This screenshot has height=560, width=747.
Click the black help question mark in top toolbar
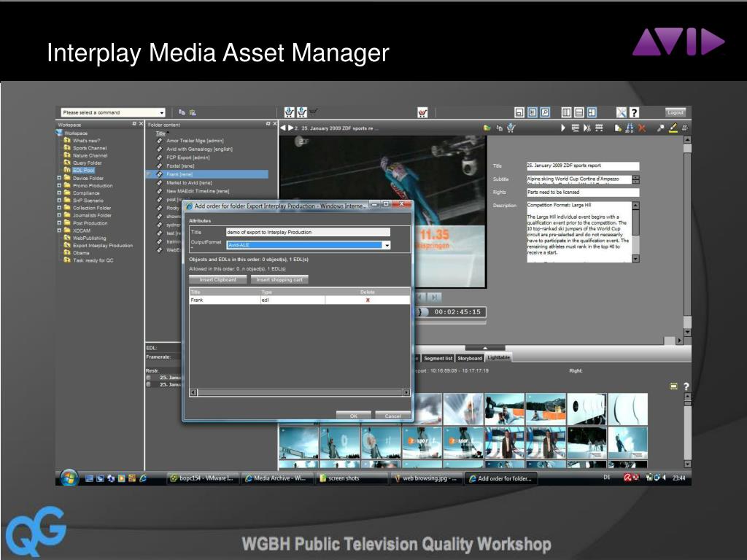point(634,112)
